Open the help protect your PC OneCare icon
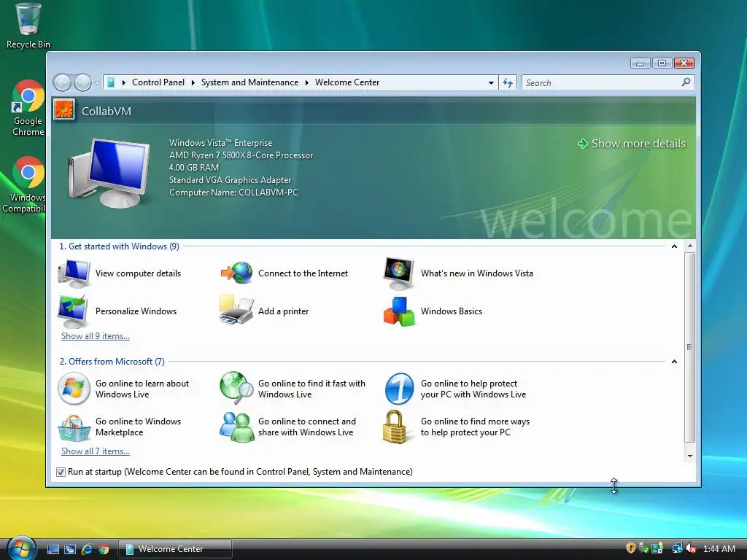This screenshot has height=560, width=747. pos(399,389)
